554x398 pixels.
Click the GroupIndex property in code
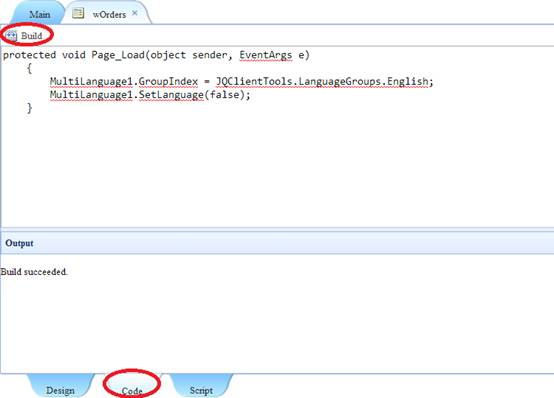(x=168, y=82)
